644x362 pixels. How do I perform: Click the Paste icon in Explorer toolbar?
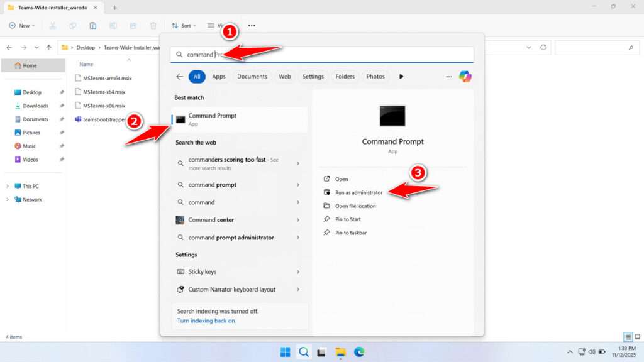tap(92, 25)
